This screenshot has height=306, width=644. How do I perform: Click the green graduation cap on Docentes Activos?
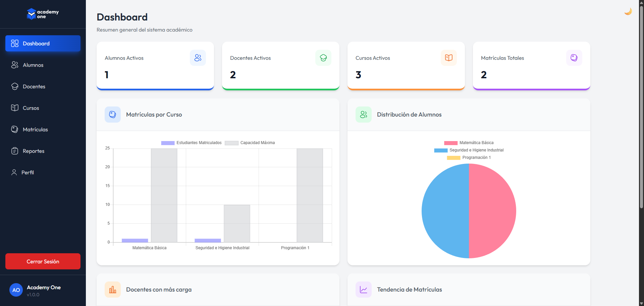point(323,57)
